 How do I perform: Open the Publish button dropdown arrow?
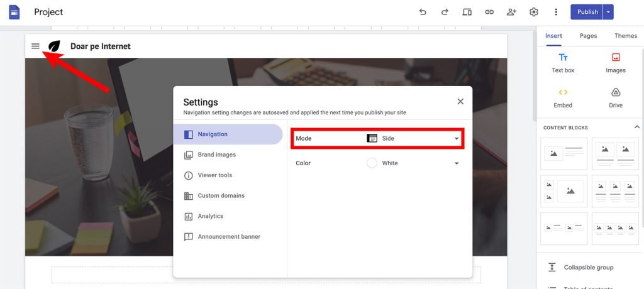608,12
